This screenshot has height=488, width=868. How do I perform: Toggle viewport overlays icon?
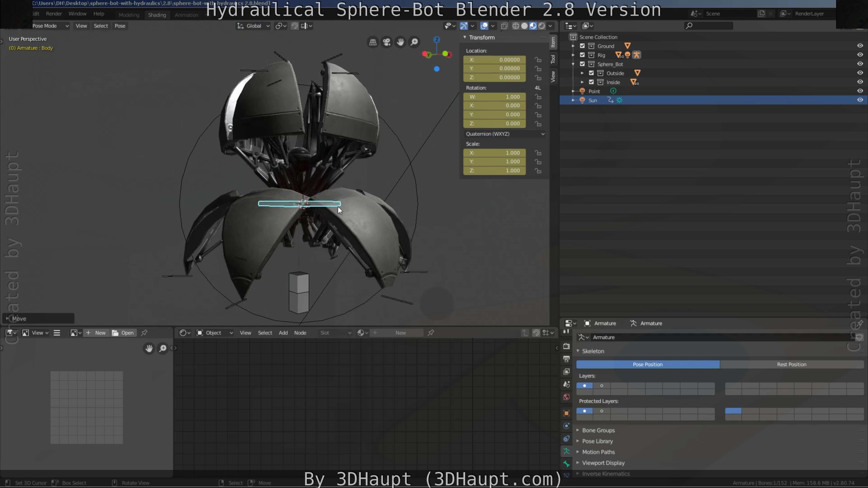484,26
